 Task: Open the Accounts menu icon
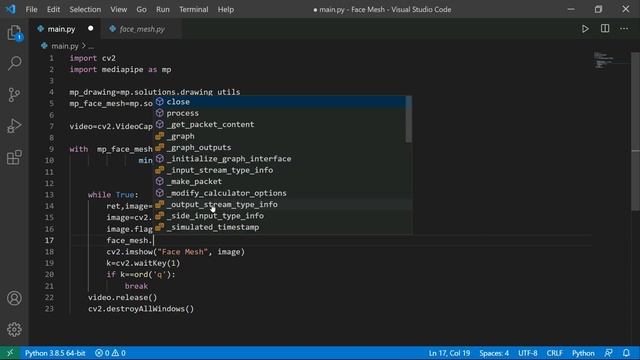(x=14, y=298)
